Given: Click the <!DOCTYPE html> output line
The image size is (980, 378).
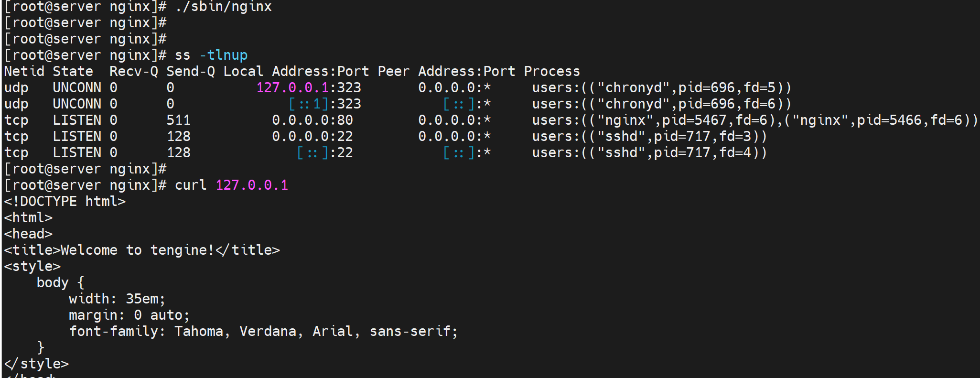Looking at the screenshot, I should pyautogui.click(x=65, y=202).
